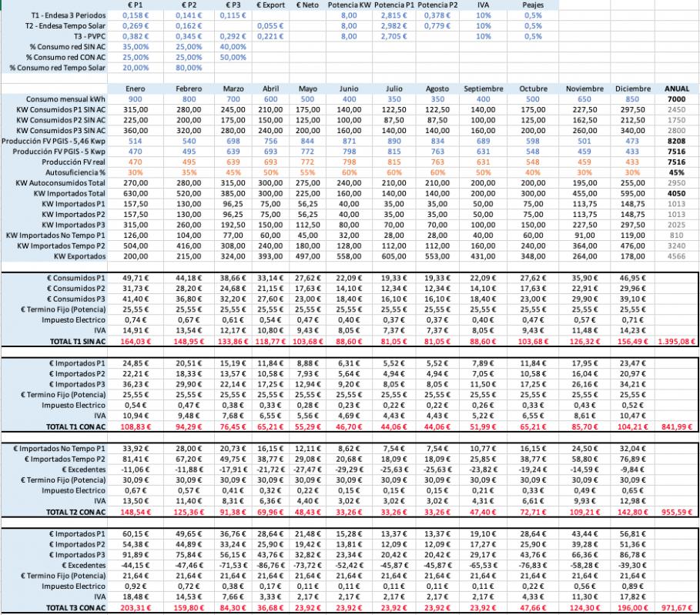Select T1 € P1 price cell 0,158 €
The image size is (700, 615).
(136, 15)
